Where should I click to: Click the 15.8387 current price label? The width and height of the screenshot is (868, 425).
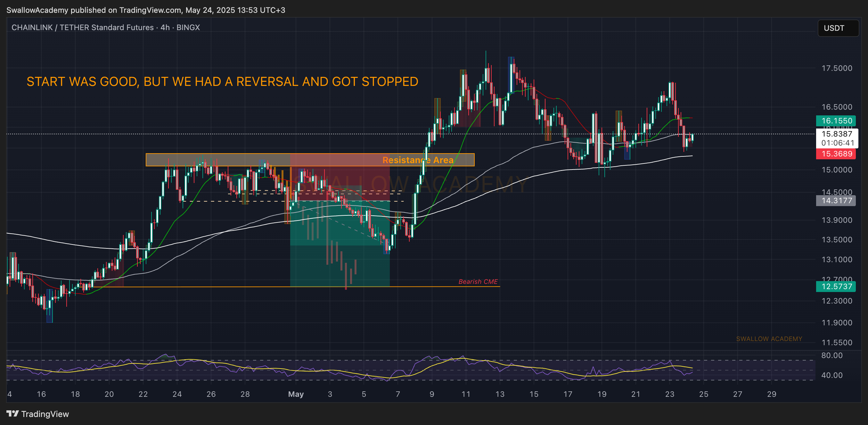click(836, 134)
